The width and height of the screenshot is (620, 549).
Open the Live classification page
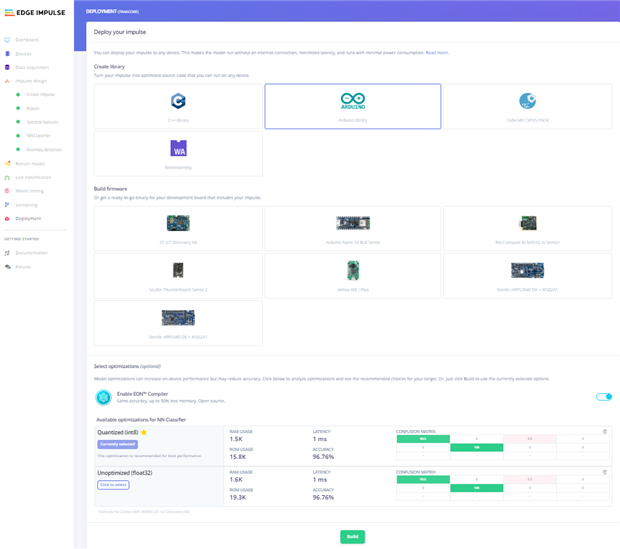click(x=33, y=178)
